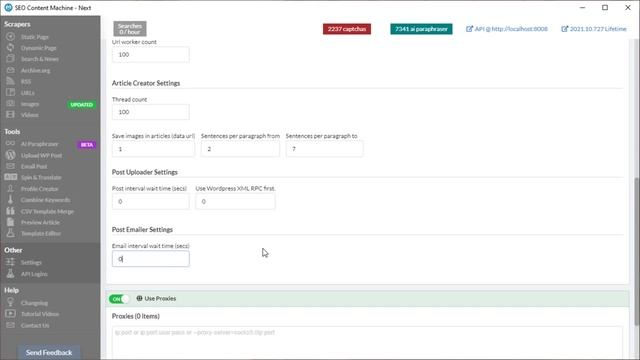
Task: Select the Spin & Translate icon
Action: (x=11, y=177)
